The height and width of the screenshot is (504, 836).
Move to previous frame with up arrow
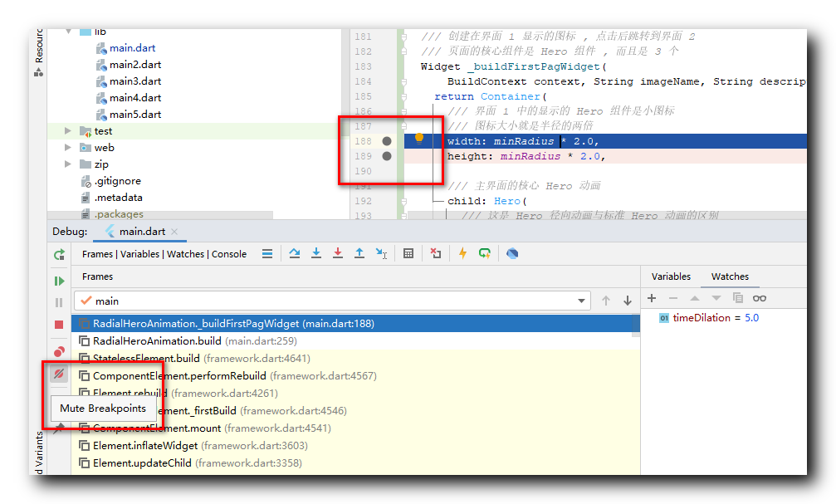tap(606, 301)
